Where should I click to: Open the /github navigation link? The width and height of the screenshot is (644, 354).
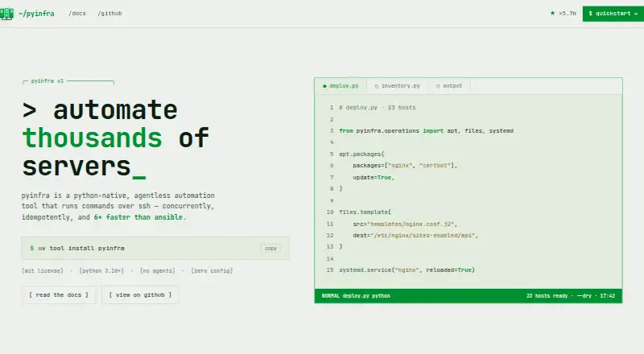pos(109,14)
